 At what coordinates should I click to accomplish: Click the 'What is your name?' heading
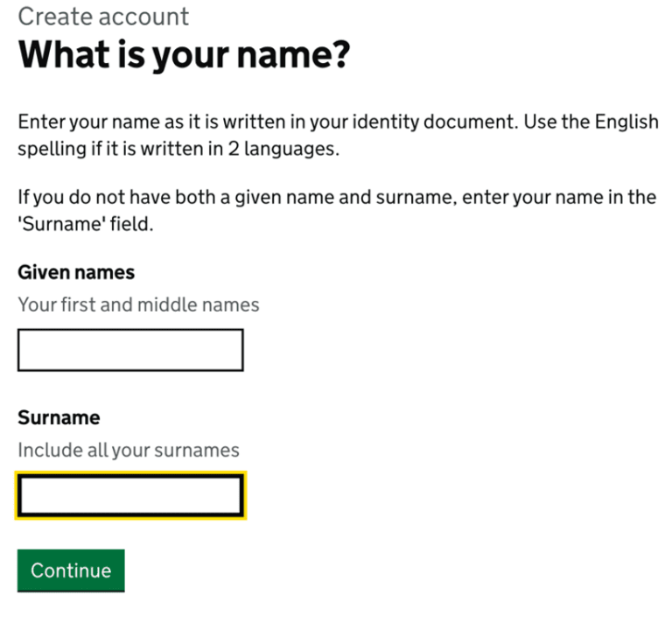(184, 56)
